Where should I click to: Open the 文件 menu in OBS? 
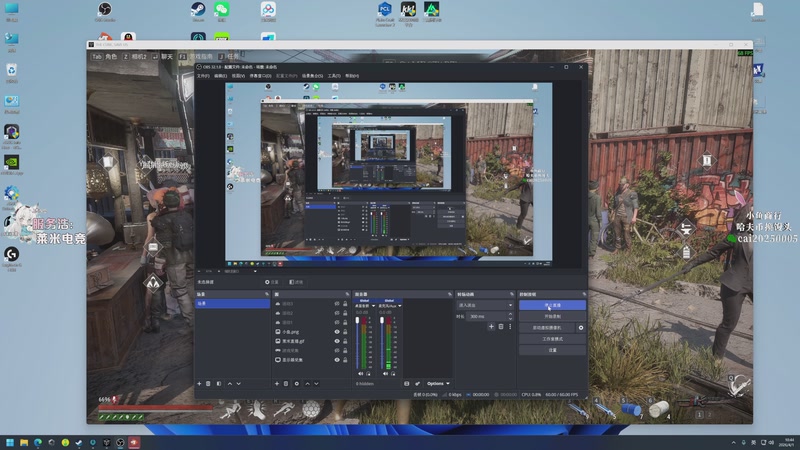point(203,75)
